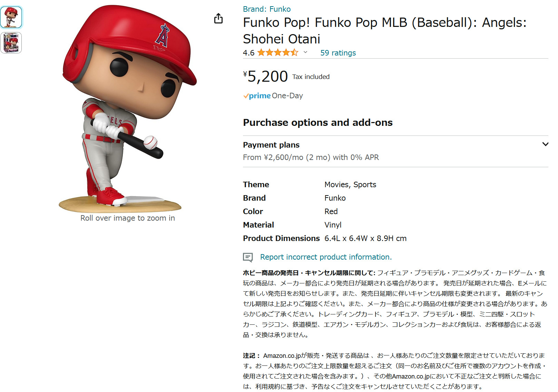This screenshot has height=392, width=558.
Task: Select the first figure thumbnail
Action: click(x=11, y=17)
